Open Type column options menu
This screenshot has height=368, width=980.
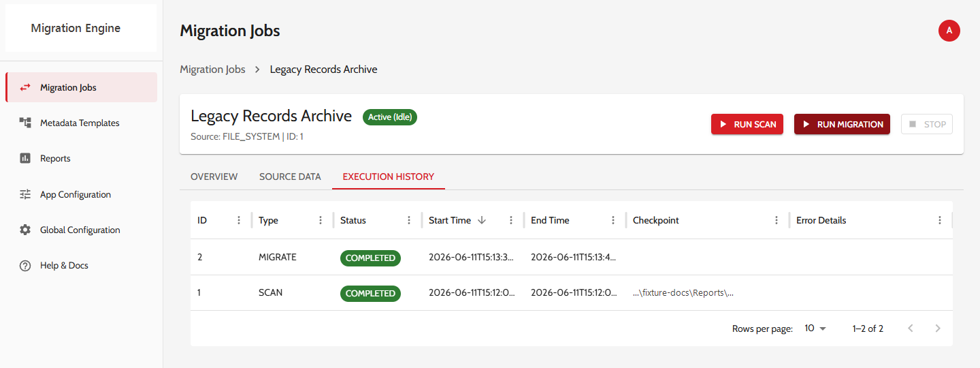tap(321, 220)
